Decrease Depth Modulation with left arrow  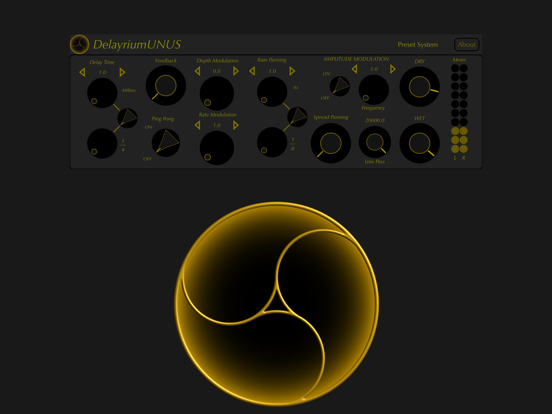click(x=197, y=71)
